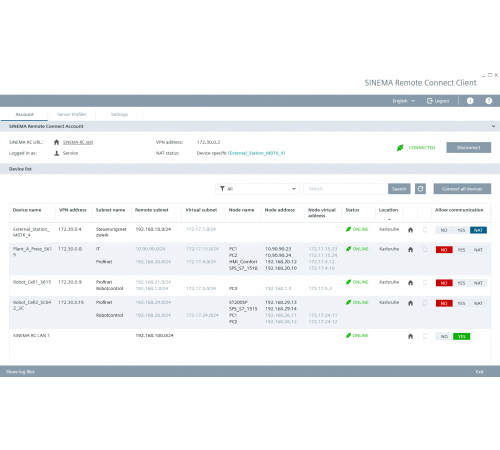The width and height of the screenshot is (500, 450).
Task: Set Plant_A_Press communication to NAT
Action: tap(478, 250)
